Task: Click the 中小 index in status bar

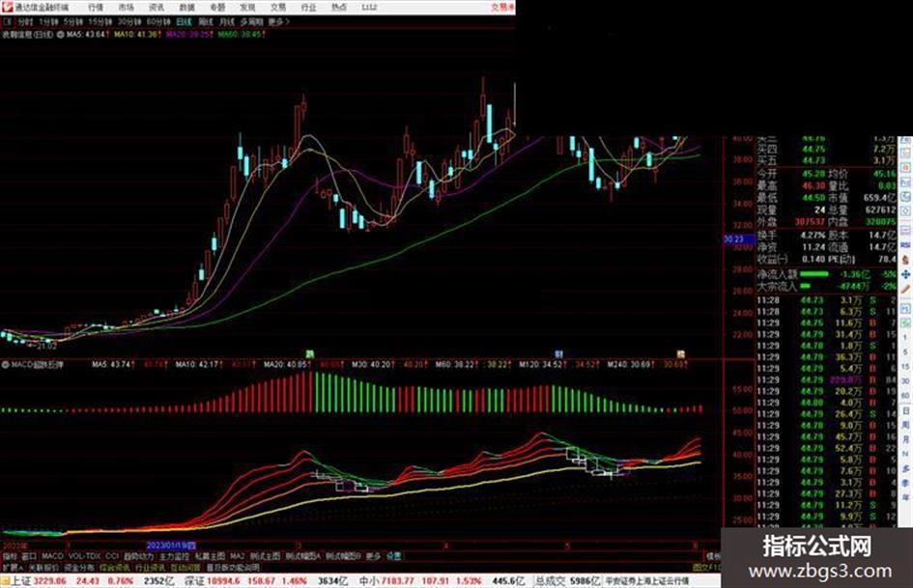Action: [368, 581]
